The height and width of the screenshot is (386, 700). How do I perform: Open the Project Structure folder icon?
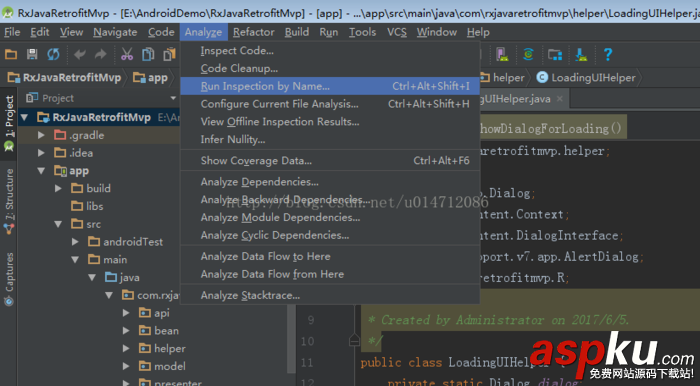(x=555, y=54)
